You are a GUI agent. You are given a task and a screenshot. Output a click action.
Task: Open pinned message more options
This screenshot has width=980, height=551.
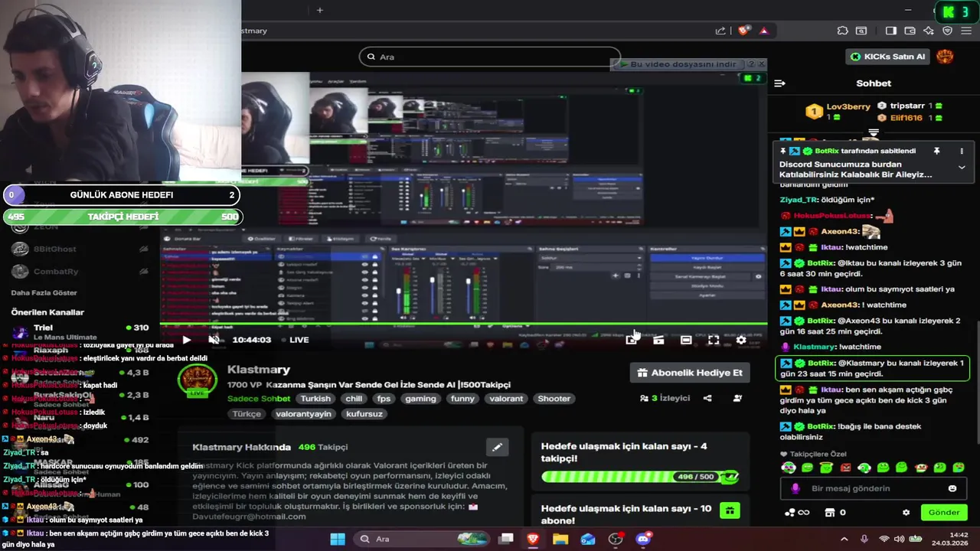coord(961,152)
